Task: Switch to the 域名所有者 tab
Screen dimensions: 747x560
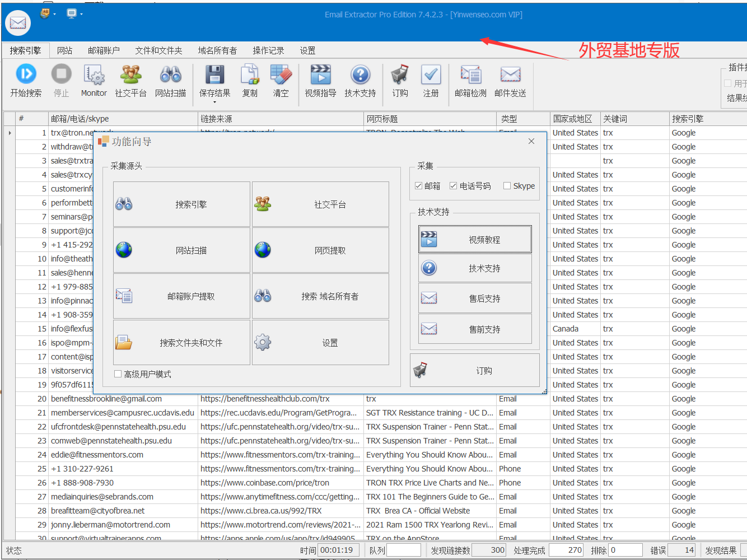Action: pos(217,50)
